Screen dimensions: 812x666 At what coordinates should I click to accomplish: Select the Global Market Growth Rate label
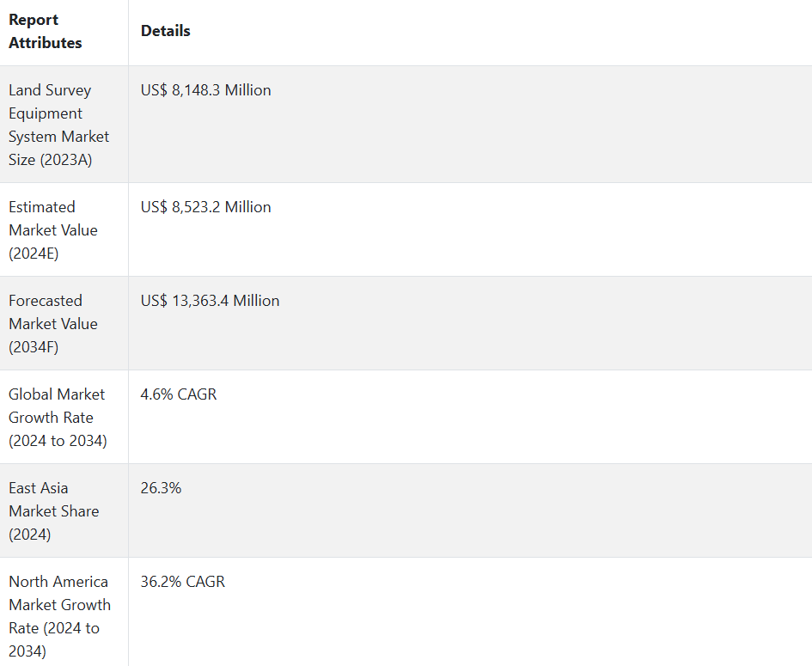pyautogui.click(x=57, y=418)
